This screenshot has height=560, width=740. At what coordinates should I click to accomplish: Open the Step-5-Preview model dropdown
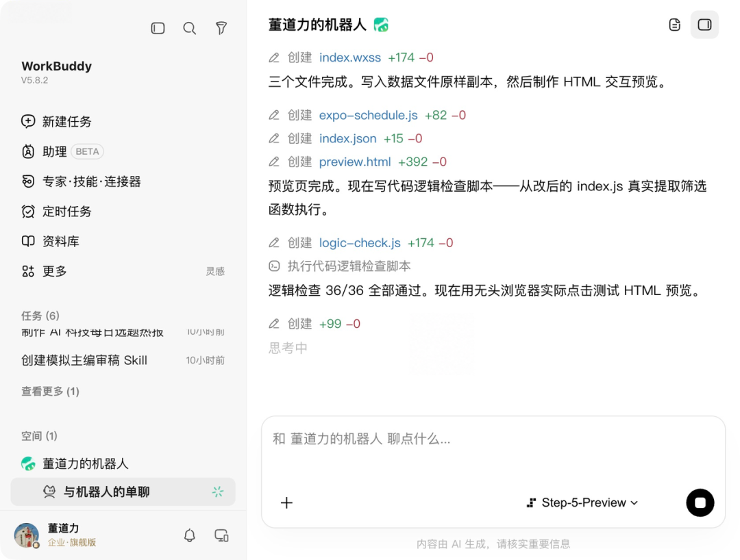click(x=582, y=502)
